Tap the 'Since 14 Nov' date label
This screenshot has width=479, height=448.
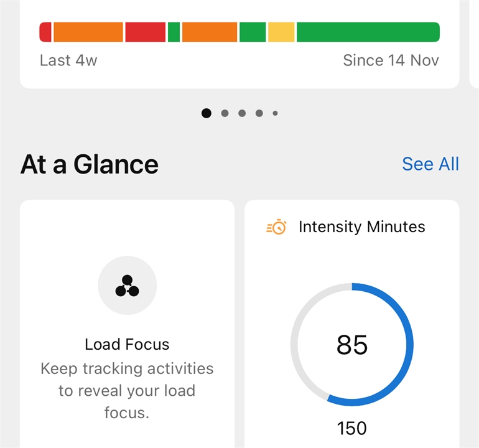click(x=391, y=60)
